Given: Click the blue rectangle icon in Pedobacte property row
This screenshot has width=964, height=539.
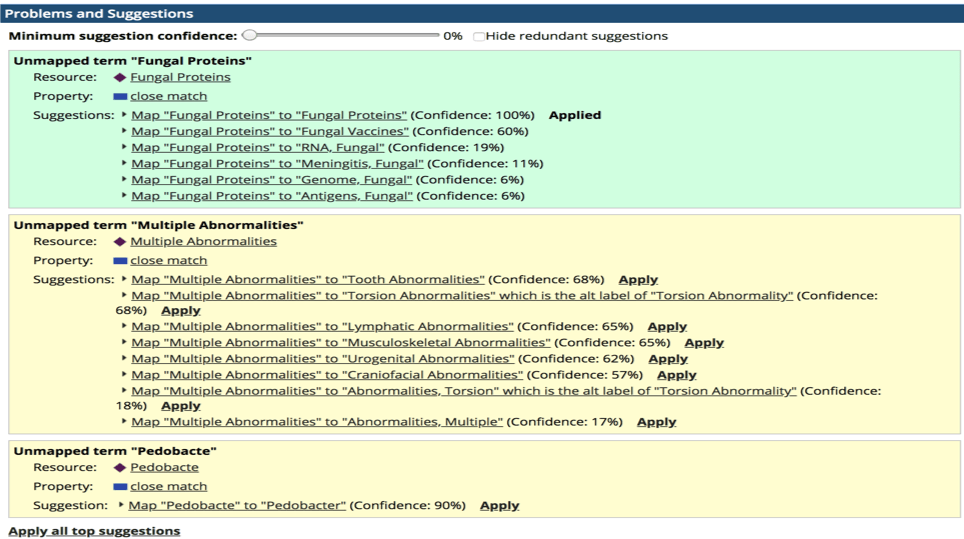Looking at the screenshot, I should tap(120, 487).
